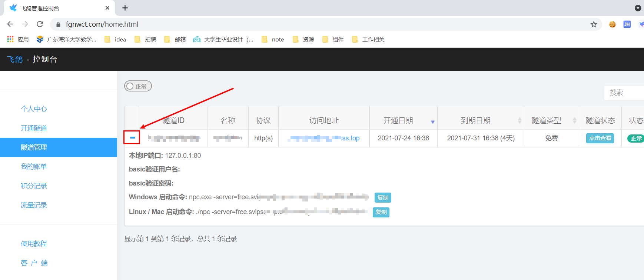The image size is (644, 280).
Task: Collapse the tunnel row minus expander
Action: click(x=132, y=138)
